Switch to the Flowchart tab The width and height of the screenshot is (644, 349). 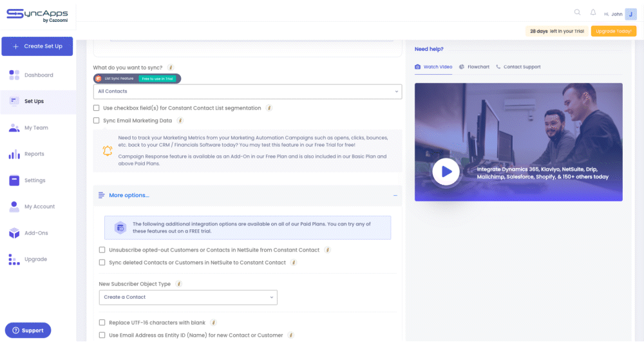click(x=475, y=67)
